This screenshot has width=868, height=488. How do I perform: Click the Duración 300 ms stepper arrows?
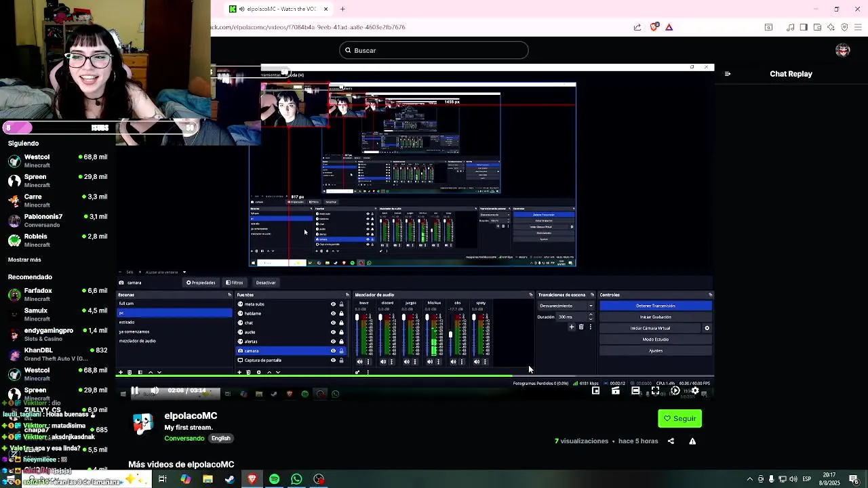[x=591, y=317]
